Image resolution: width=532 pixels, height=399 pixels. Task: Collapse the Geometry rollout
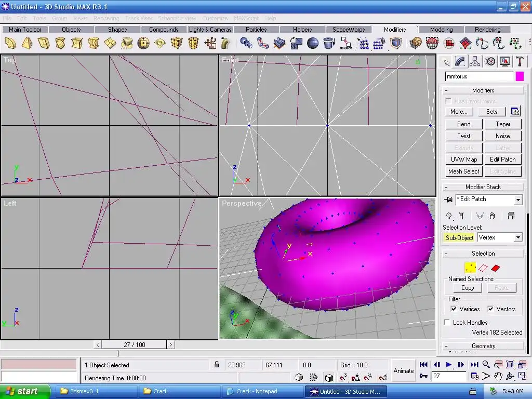pos(483,345)
